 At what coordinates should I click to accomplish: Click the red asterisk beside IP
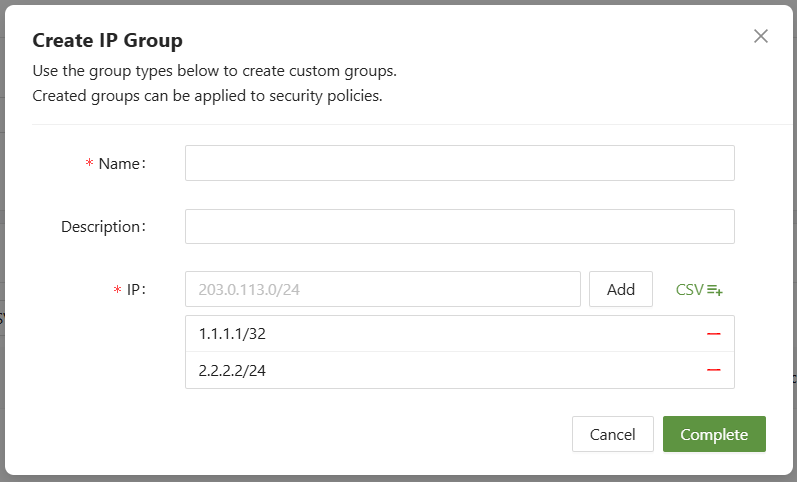pyautogui.click(x=117, y=291)
